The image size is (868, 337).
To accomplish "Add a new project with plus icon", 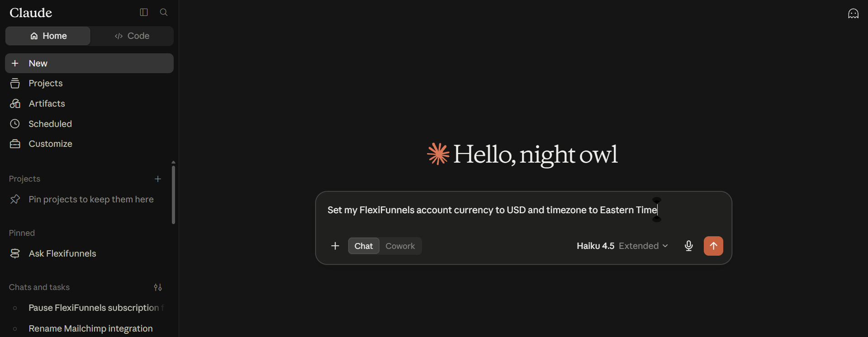I will tap(158, 179).
